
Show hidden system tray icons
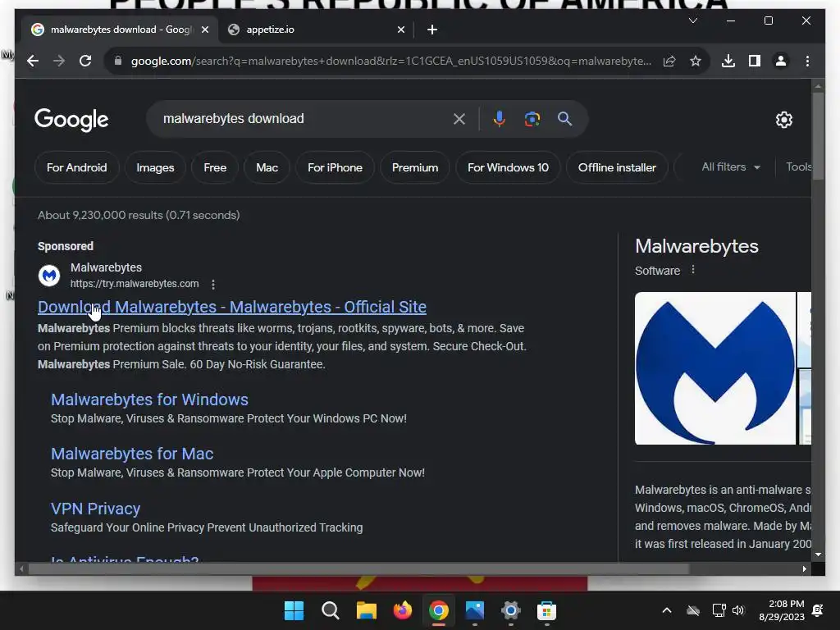[667, 610]
